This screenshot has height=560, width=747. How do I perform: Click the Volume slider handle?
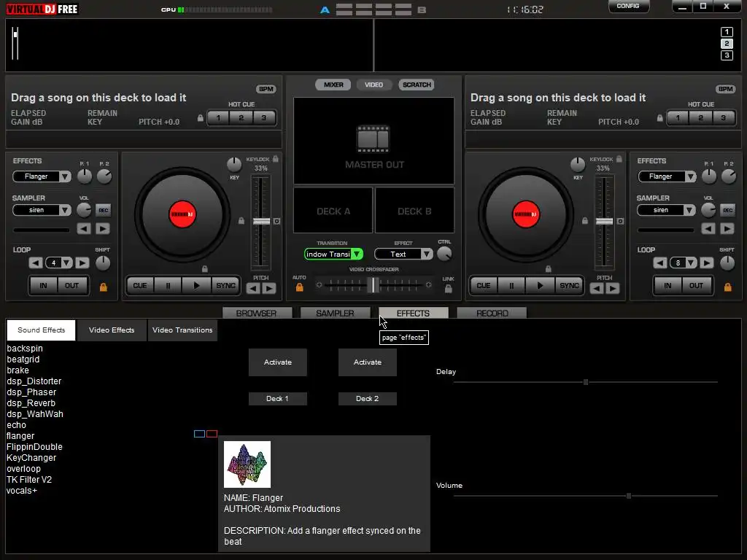pos(629,496)
